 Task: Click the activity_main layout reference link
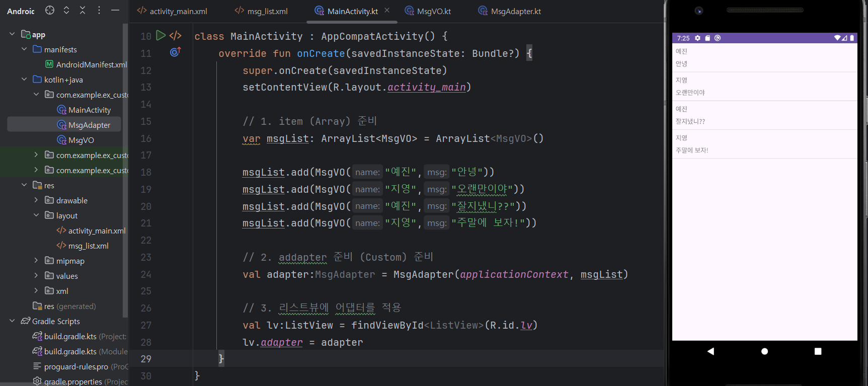[x=427, y=87]
